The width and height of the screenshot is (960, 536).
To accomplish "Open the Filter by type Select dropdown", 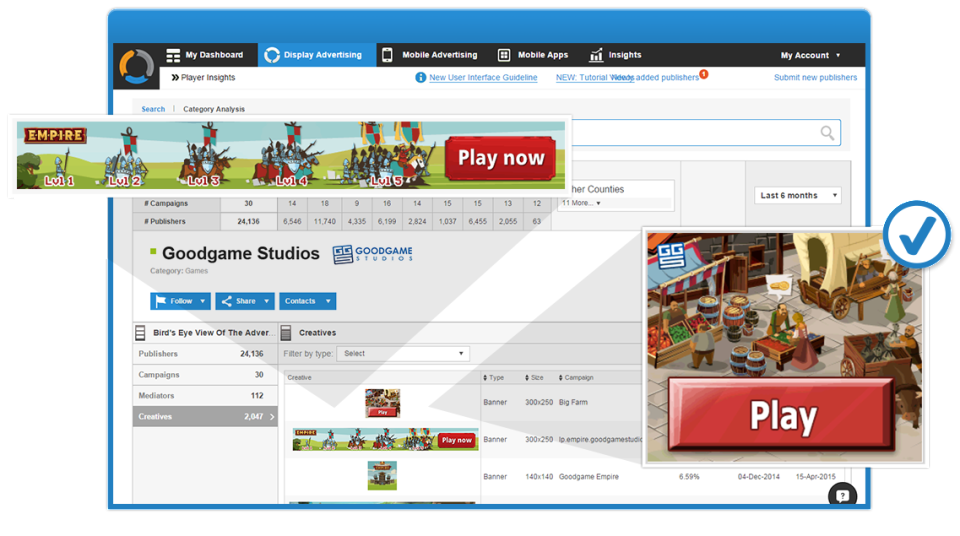I will coord(403,353).
